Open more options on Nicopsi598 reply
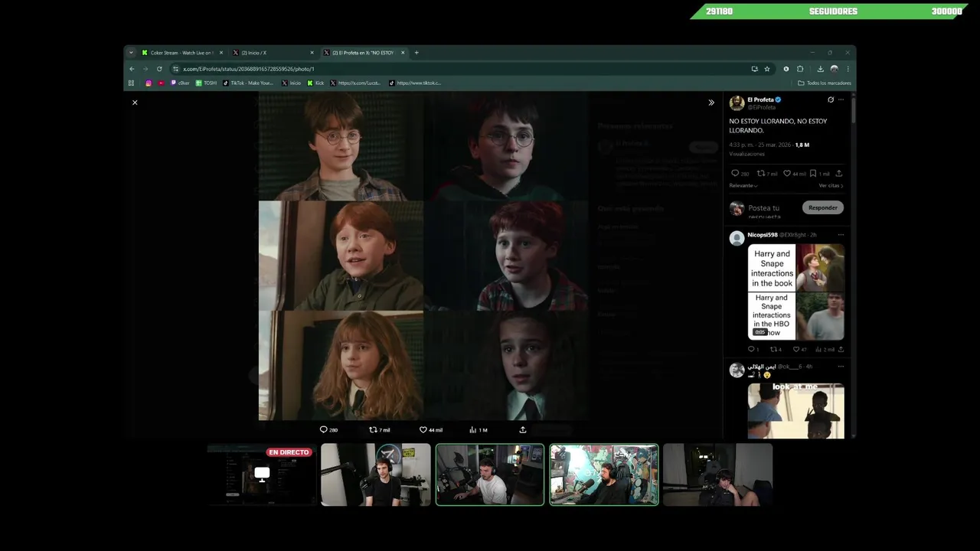 [x=841, y=235]
